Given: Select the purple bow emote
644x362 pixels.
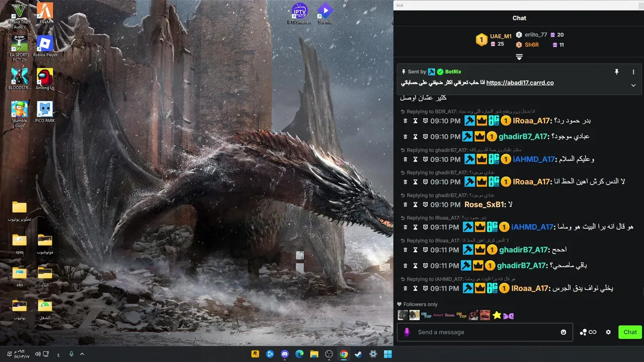Looking at the screenshot, I should tap(509, 315).
